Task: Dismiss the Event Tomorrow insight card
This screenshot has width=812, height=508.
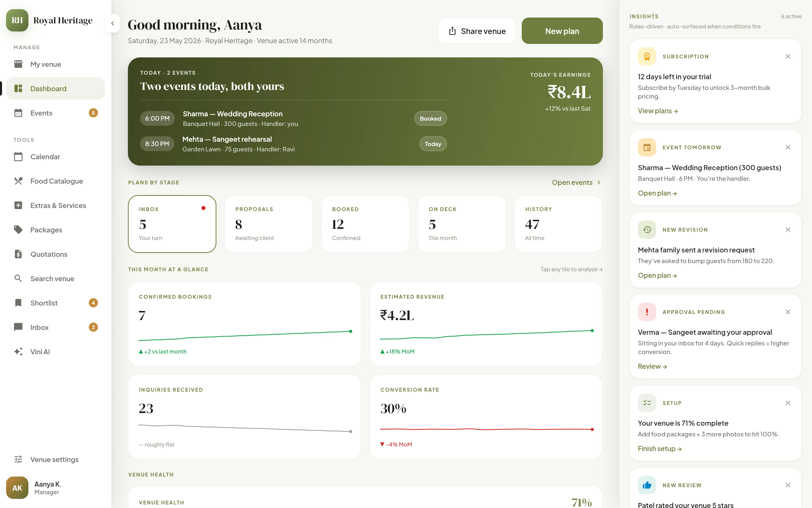Action: (788, 148)
